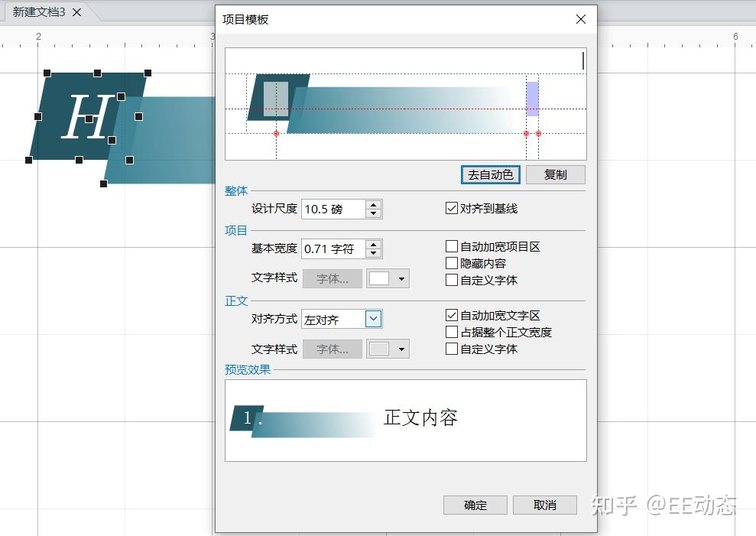Decrease the 设计尺度 value with the down arrow

(374, 214)
